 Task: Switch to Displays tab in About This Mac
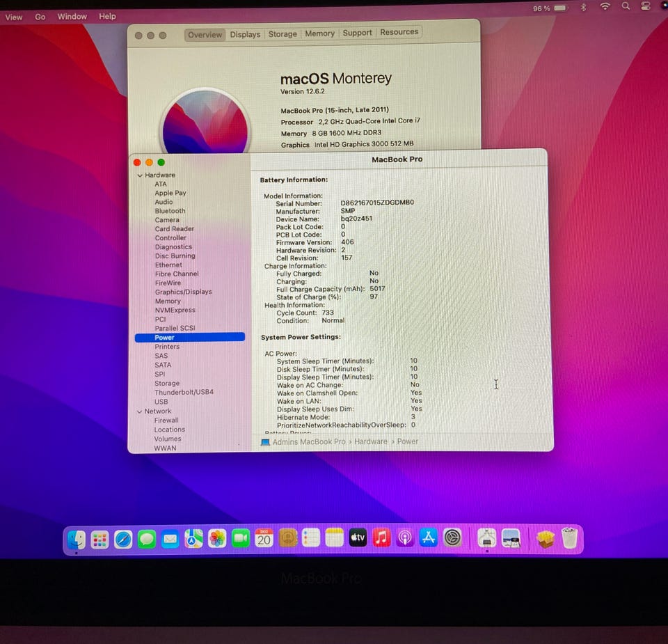(x=245, y=35)
